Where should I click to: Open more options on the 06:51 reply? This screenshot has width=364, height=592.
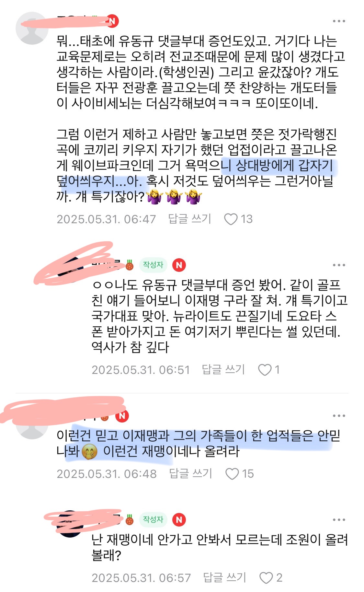coord(339,265)
